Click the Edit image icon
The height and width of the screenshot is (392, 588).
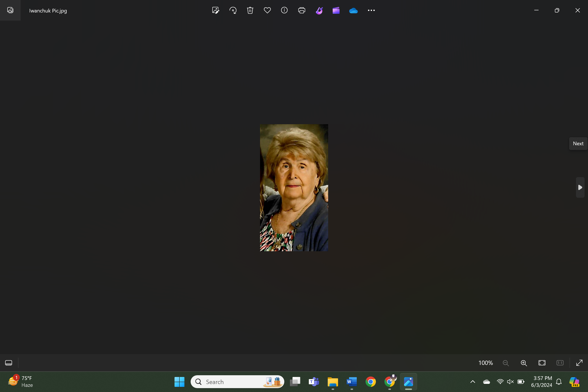pyautogui.click(x=216, y=10)
